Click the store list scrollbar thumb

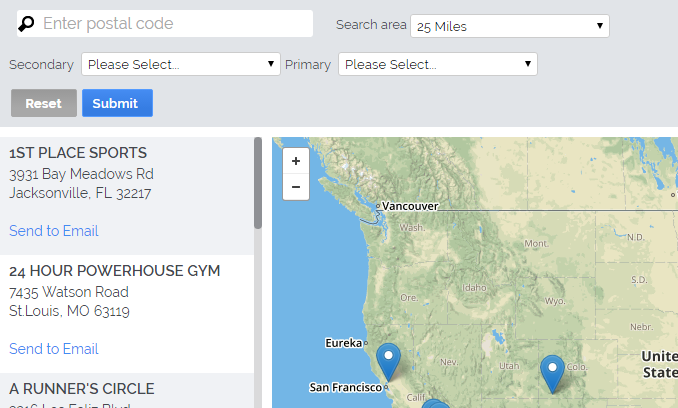point(258,183)
